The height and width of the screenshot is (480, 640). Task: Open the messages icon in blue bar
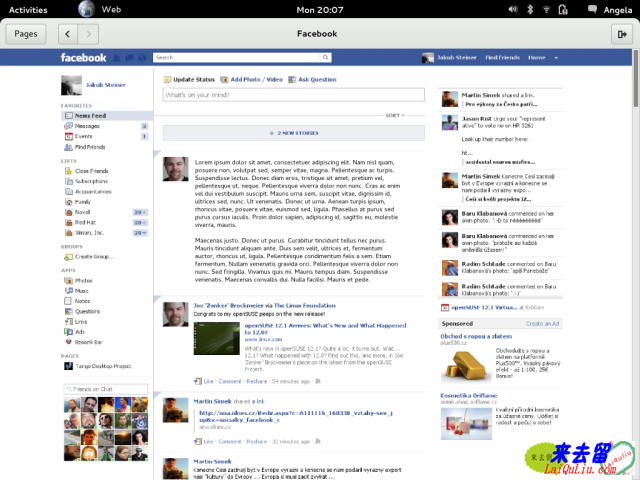[x=129, y=58]
